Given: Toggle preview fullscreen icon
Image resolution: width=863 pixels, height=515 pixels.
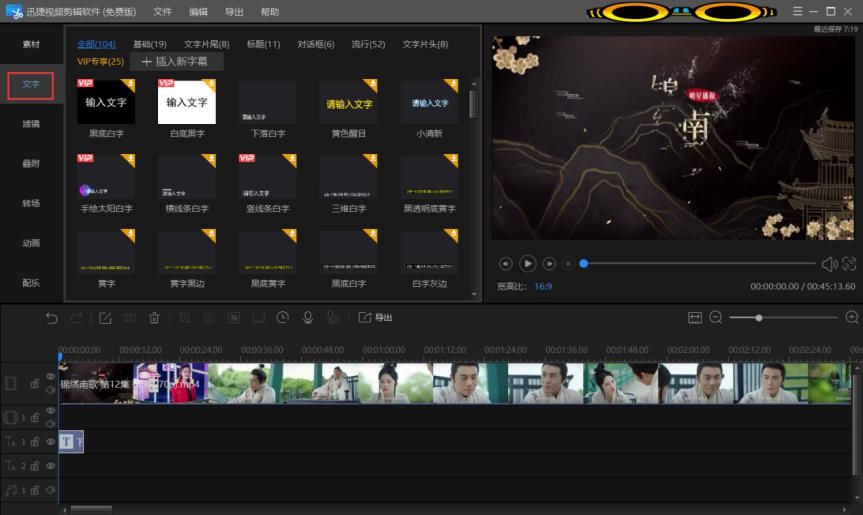Looking at the screenshot, I should click(849, 264).
